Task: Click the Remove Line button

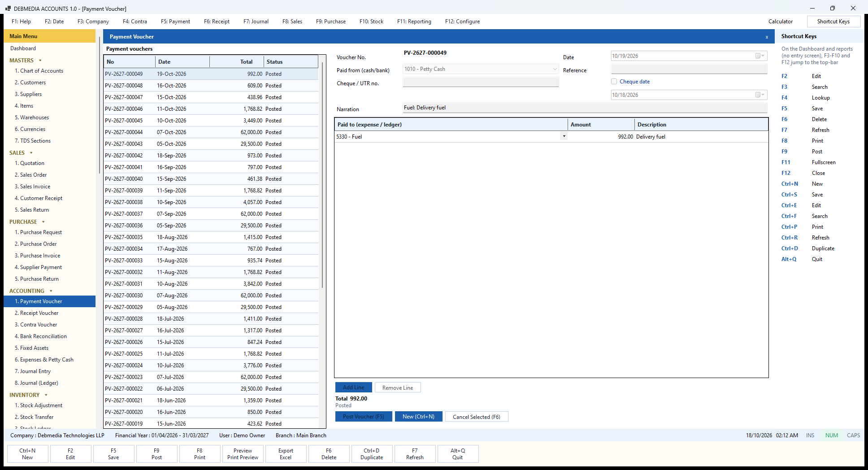Action: pyautogui.click(x=398, y=387)
